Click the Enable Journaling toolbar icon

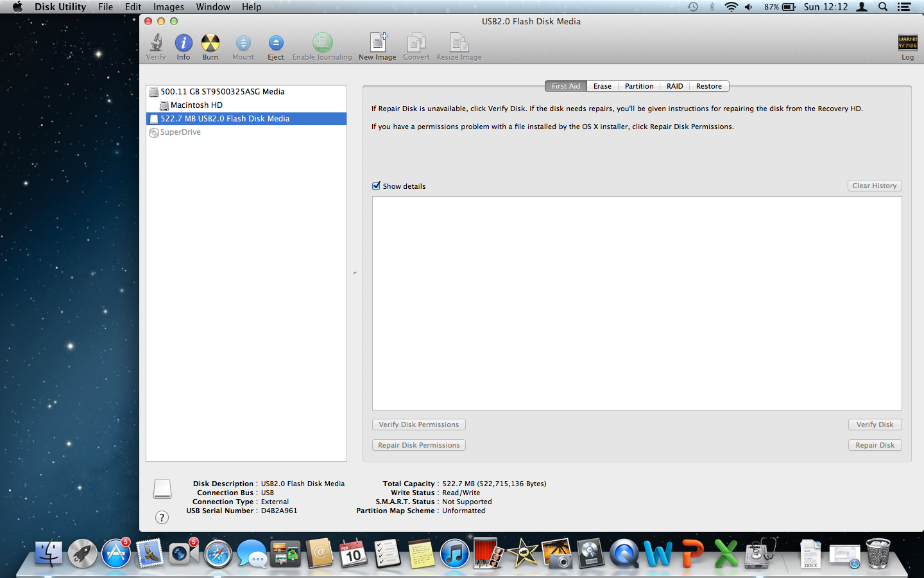[322, 42]
